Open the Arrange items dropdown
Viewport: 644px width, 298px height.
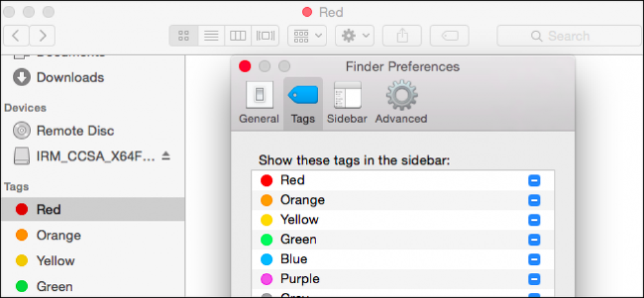point(307,35)
